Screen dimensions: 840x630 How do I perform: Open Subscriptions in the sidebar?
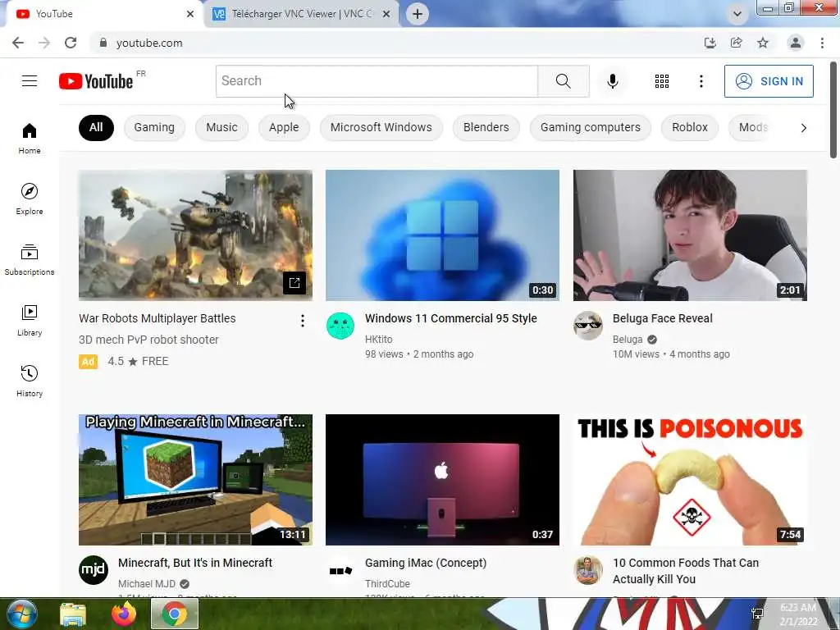30,259
